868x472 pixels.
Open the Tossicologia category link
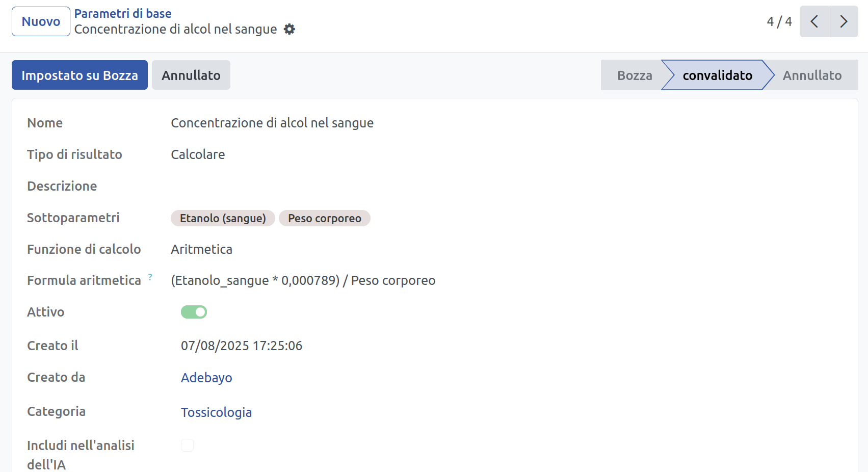click(x=216, y=412)
